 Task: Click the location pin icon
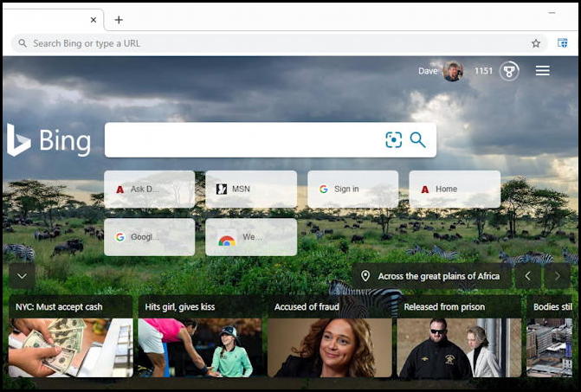tap(365, 276)
